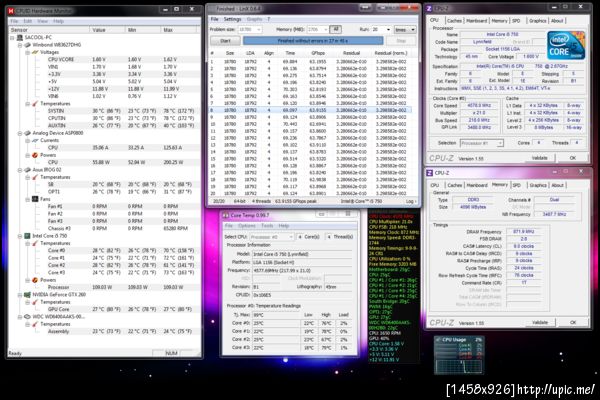Screen dimensions: 600x400
Task: Switch to the Mainboard tab in top CPU-Z
Action: pos(477,21)
